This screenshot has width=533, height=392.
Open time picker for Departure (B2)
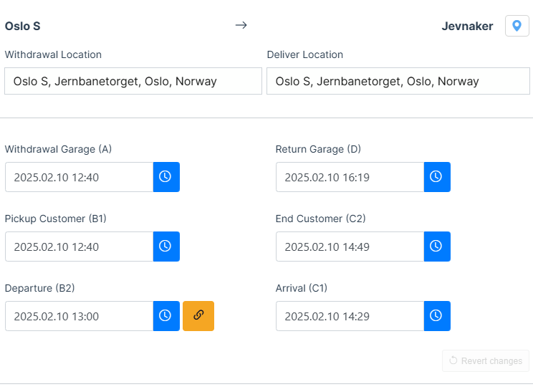pos(165,316)
